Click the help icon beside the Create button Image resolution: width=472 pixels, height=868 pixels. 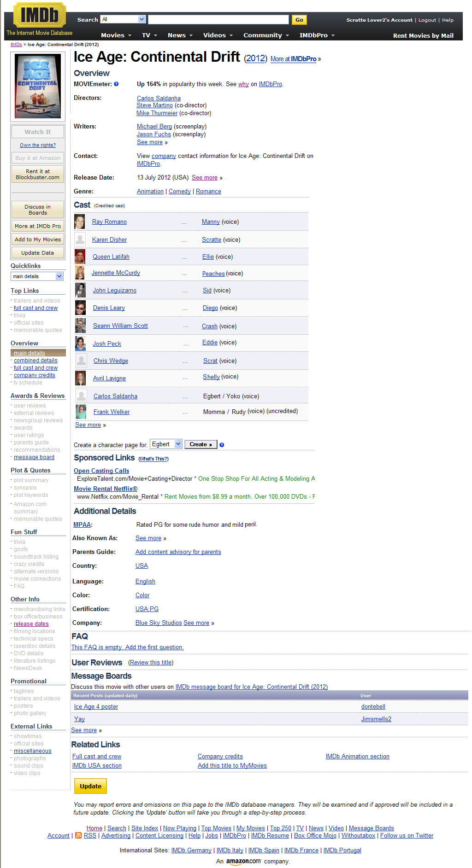(x=222, y=445)
